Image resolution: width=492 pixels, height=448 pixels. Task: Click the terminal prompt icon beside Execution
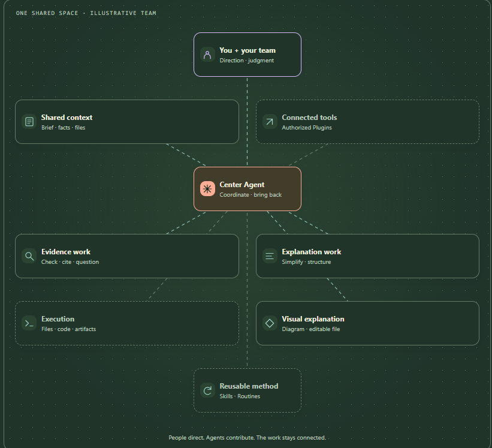(29, 323)
